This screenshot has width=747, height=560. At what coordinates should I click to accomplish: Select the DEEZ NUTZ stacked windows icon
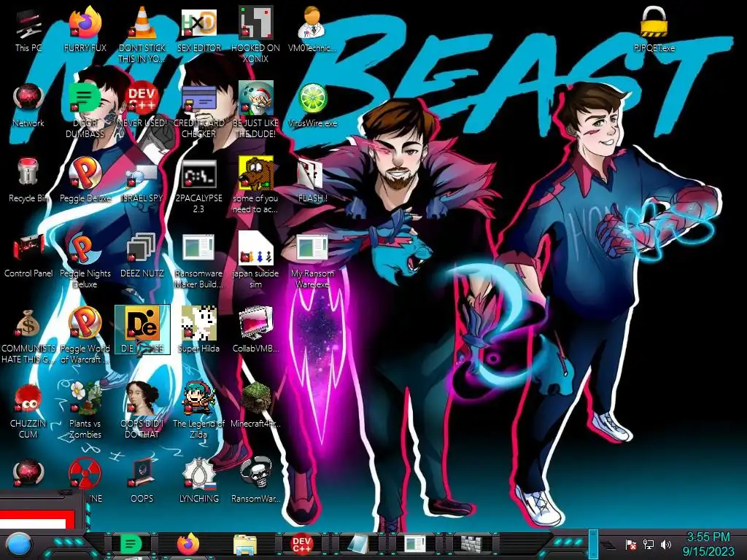(142, 255)
